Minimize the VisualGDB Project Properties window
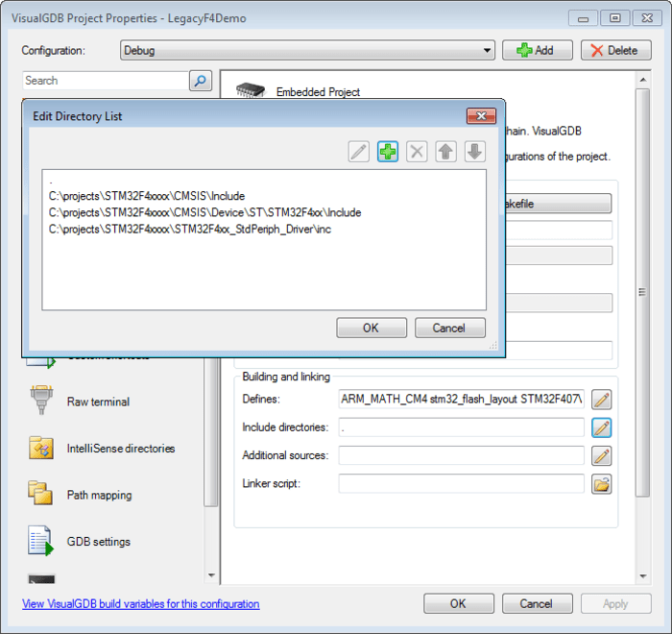Screen dimensions: 672x634 coord(583,18)
